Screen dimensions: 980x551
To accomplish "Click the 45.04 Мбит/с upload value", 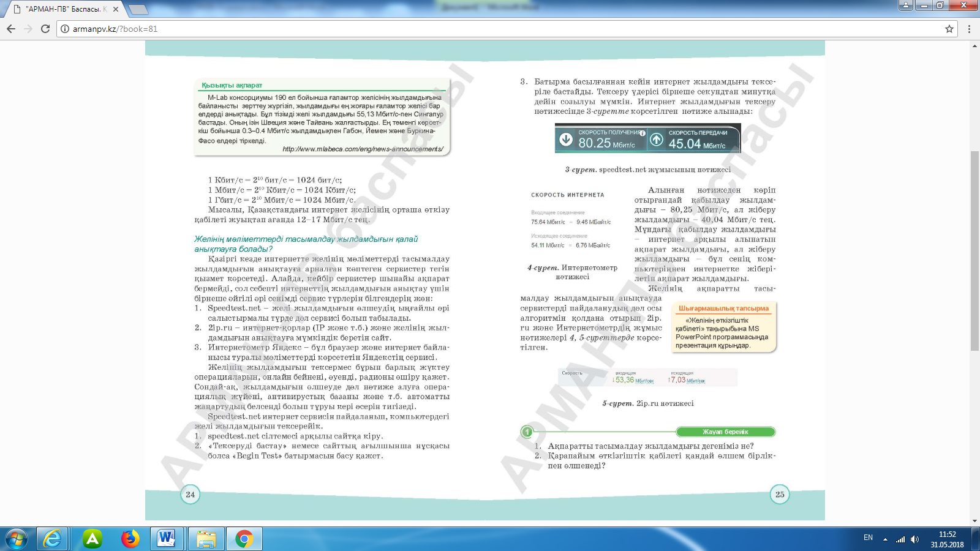I will [696, 144].
